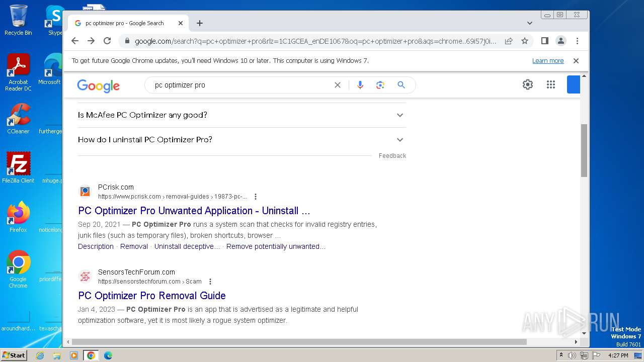Click the vertical scrollbar thumb
The height and width of the screenshot is (362, 644).
pos(584,150)
